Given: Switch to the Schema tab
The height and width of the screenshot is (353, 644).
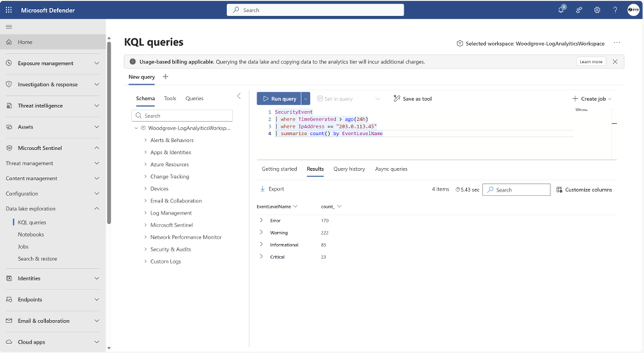Looking at the screenshot, I should tap(145, 99).
